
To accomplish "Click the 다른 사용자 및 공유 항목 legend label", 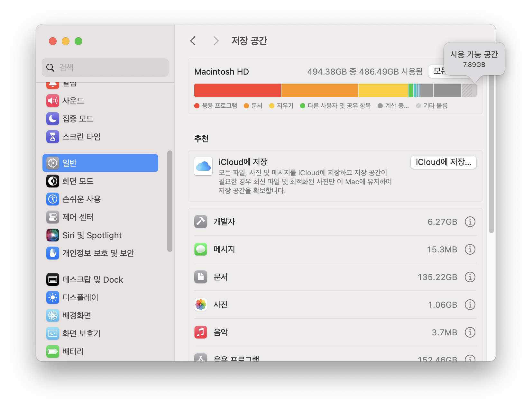I will pyautogui.click(x=339, y=106).
